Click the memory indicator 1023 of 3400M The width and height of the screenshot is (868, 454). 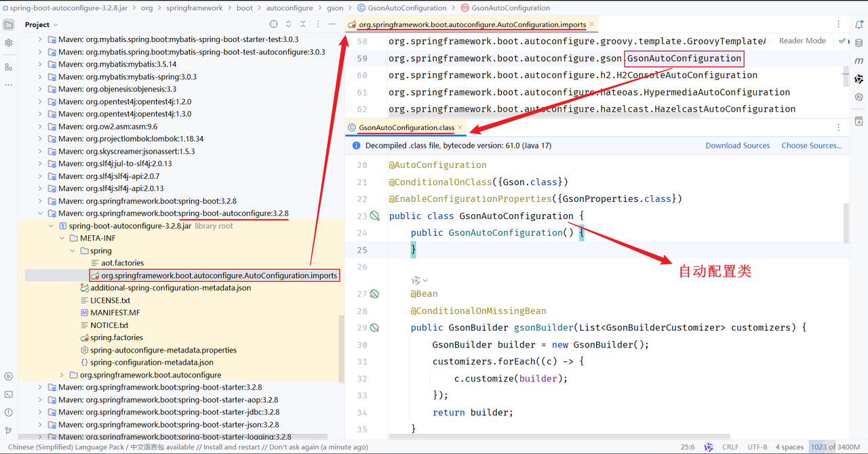click(835, 447)
